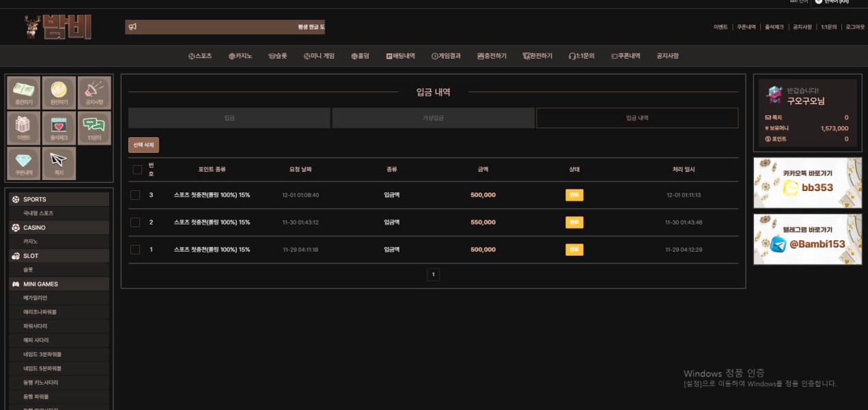Viewport: 868px width, 410px height.
Task: Expand the CASINO sidebar section
Action: click(x=59, y=228)
